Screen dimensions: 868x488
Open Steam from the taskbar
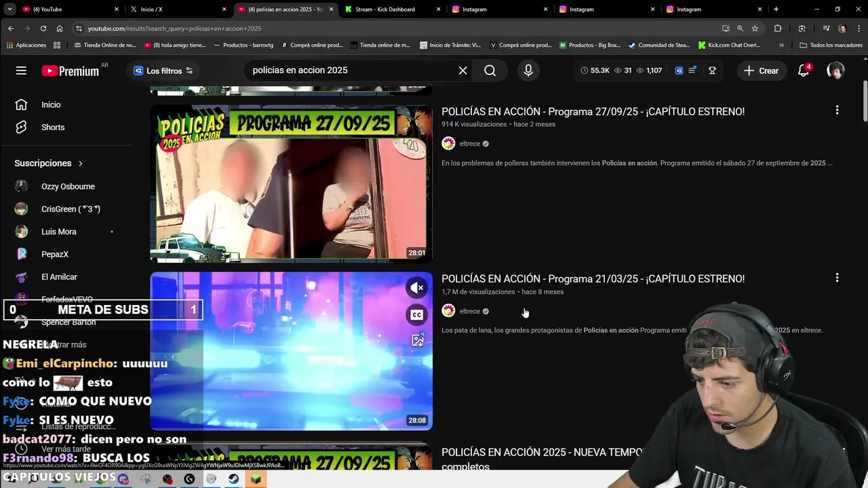233,479
